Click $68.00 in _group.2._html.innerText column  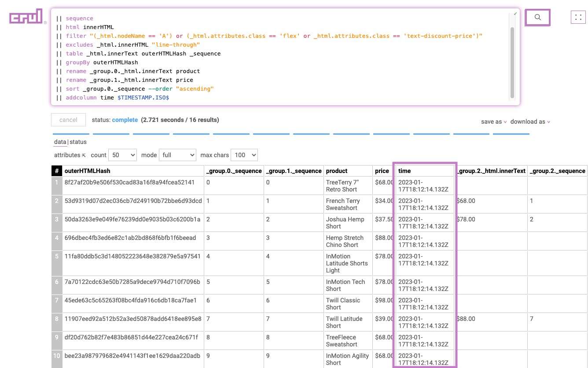[x=492, y=204]
